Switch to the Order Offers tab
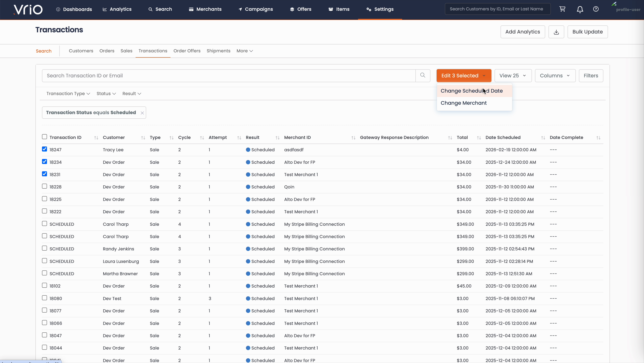 coord(187,51)
